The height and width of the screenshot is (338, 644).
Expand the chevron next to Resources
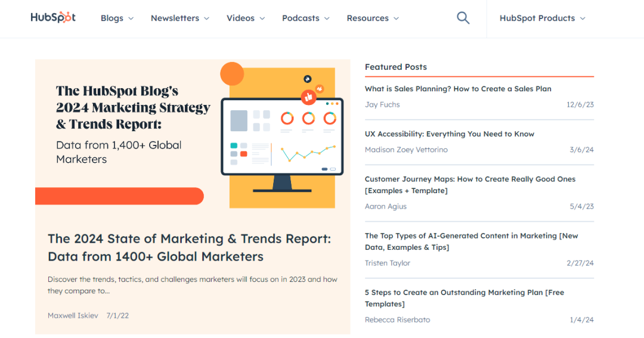coord(397,18)
